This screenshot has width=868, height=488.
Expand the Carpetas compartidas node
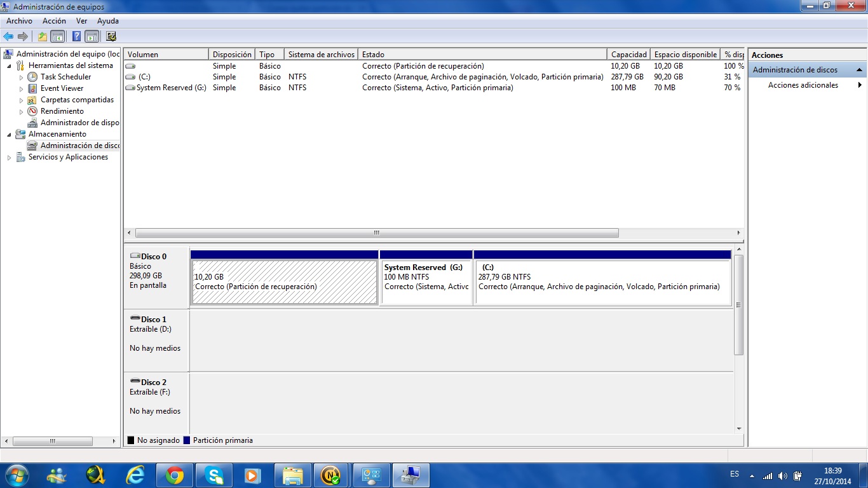point(21,100)
